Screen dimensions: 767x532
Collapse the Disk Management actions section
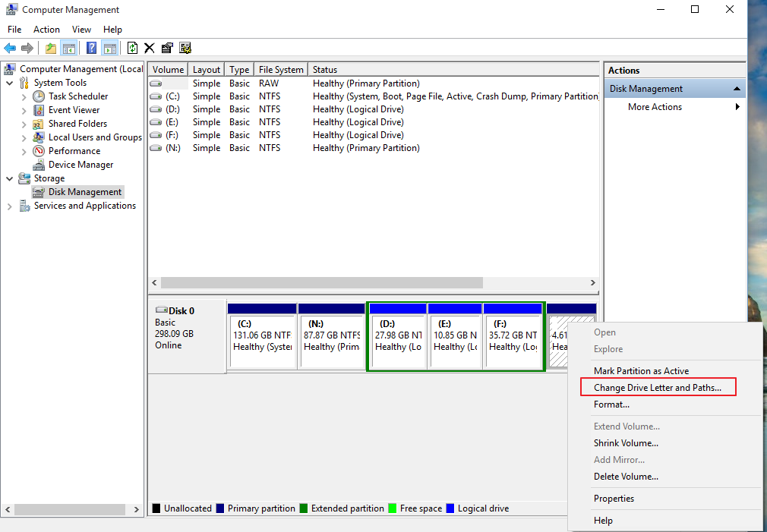coord(736,89)
